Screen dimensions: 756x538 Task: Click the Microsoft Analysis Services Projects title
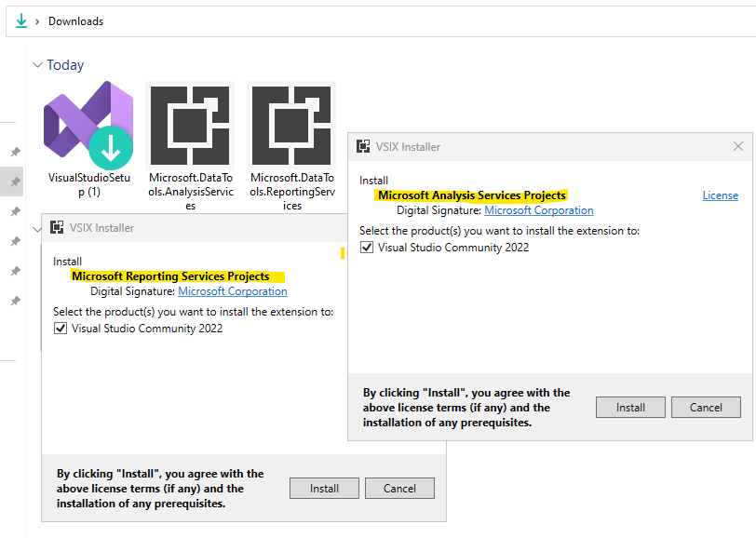pyautogui.click(x=471, y=195)
